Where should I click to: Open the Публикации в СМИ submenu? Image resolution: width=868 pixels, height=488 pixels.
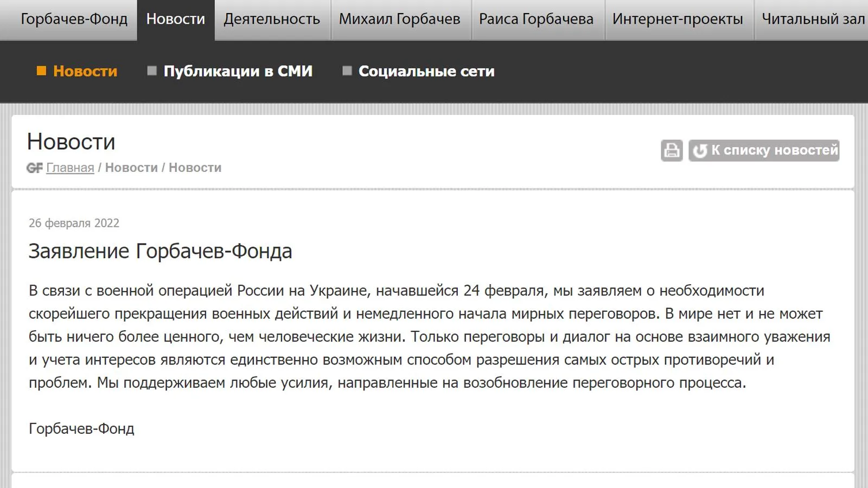tap(238, 71)
